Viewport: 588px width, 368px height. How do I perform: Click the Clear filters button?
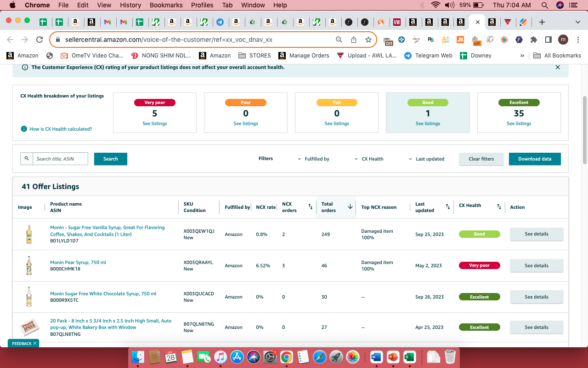pyautogui.click(x=481, y=159)
